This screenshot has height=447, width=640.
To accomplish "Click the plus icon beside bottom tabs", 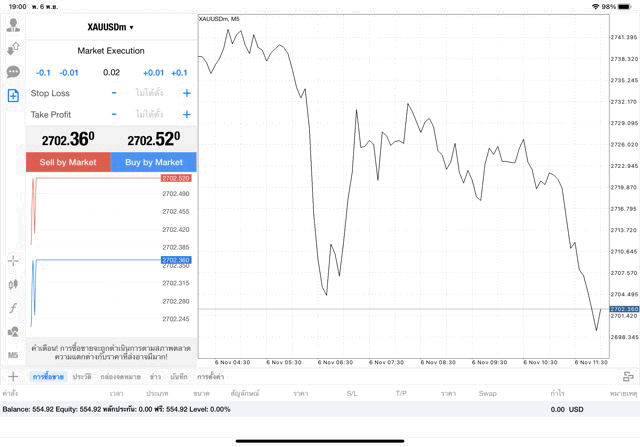I will pos(13,376).
